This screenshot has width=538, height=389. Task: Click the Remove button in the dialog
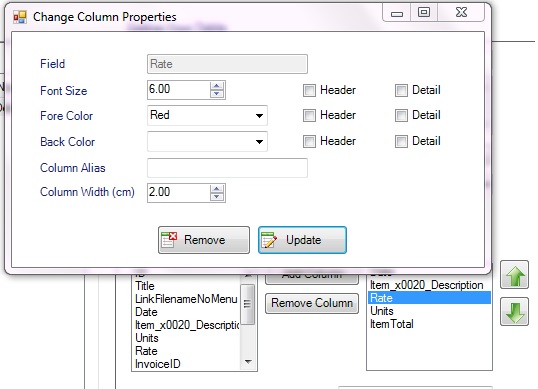204,240
